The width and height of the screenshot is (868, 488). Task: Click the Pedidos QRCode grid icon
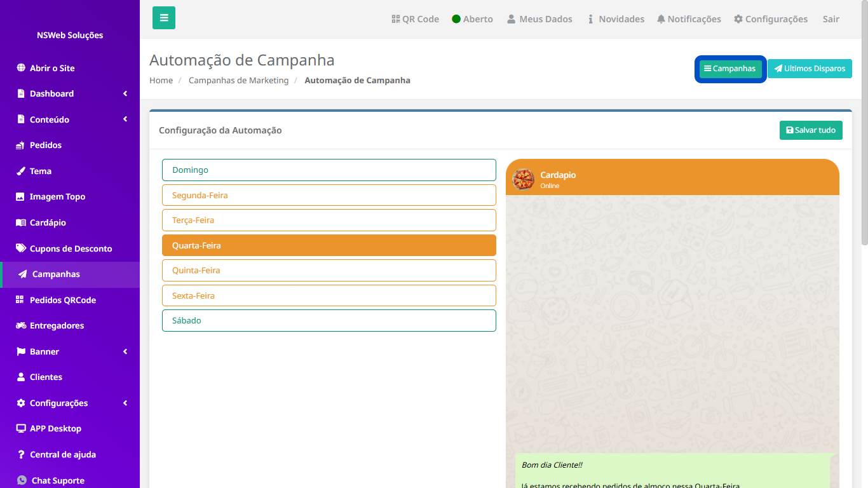click(20, 300)
